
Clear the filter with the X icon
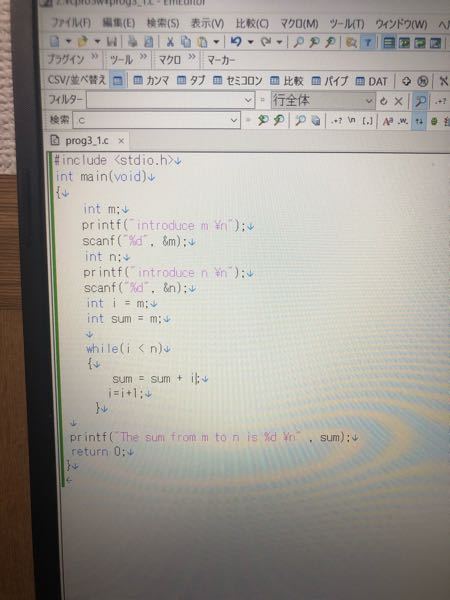pyautogui.click(x=398, y=101)
